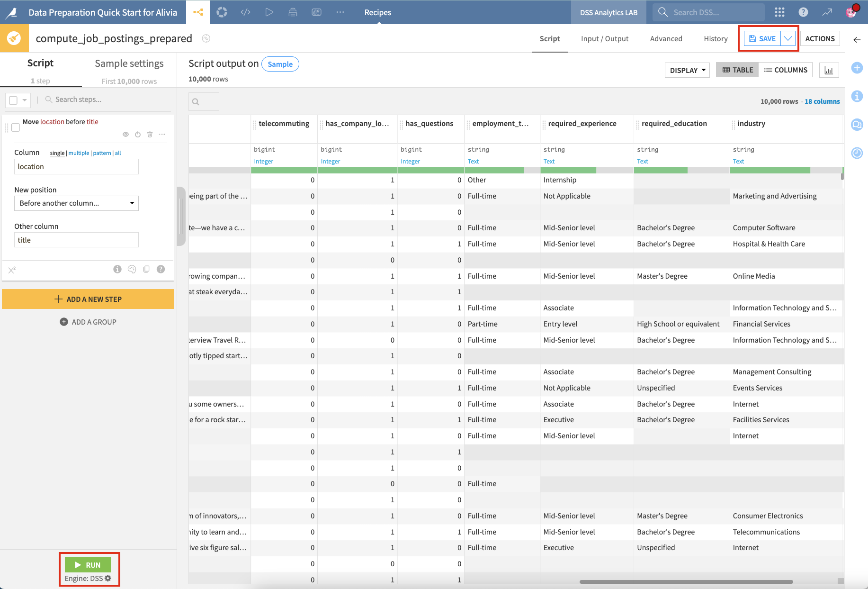This screenshot has height=589, width=868.
Task: Open the ACTIONS button
Action: pyautogui.click(x=820, y=39)
